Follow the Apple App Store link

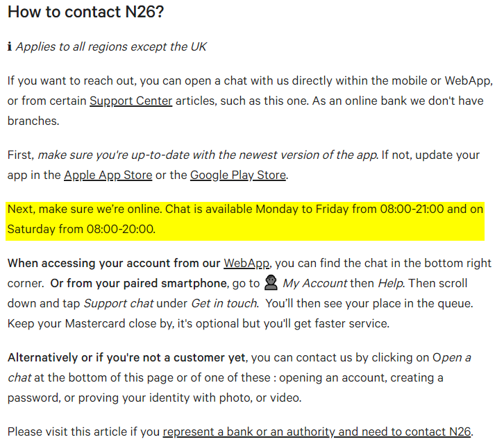pos(108,175)
